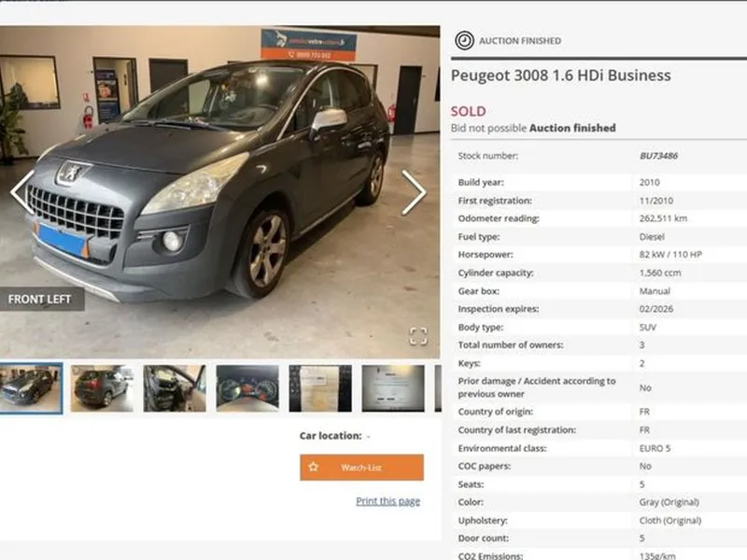Select the open door interior thumbnail

175,388
